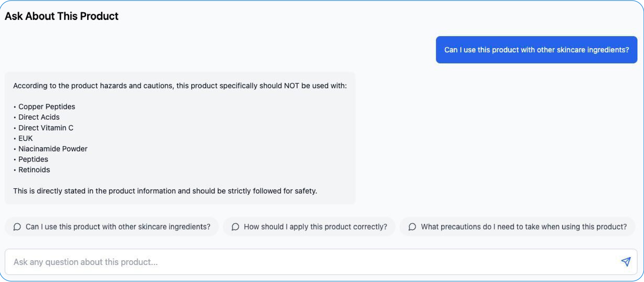This screenshot has height=282, width=644.
Task: Click 'Niacinamide Powder' bullet point
Action: tap(53, 149)
